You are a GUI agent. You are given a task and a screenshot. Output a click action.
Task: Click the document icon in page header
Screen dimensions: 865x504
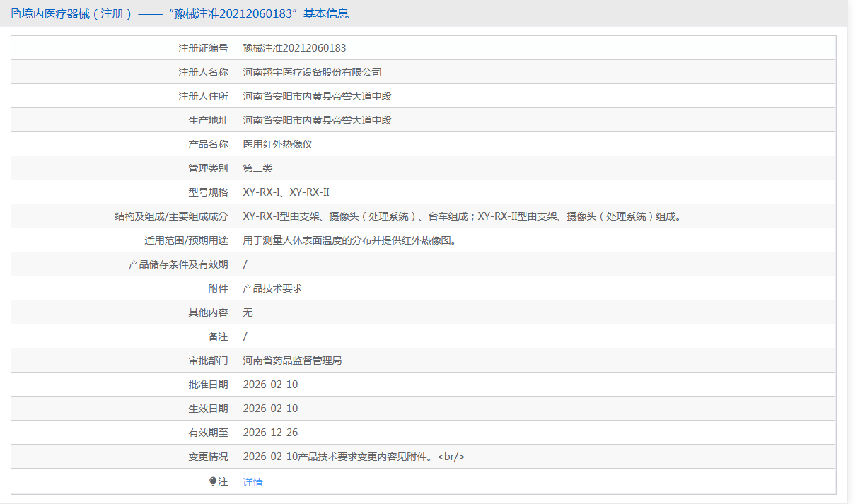[16, 13]
